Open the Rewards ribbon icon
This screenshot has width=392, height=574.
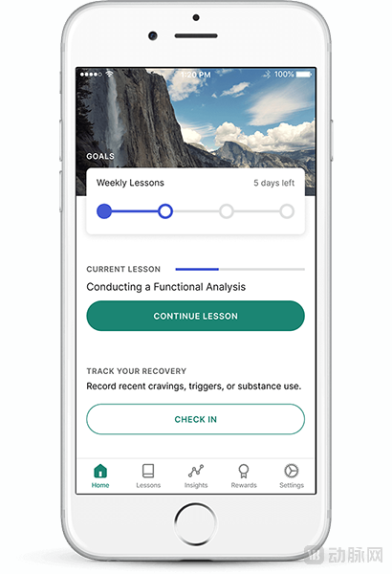pos(244,471)
